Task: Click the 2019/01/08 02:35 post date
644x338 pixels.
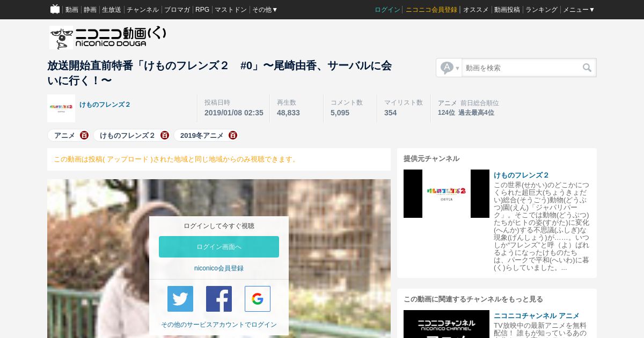Action: (234, 113)
